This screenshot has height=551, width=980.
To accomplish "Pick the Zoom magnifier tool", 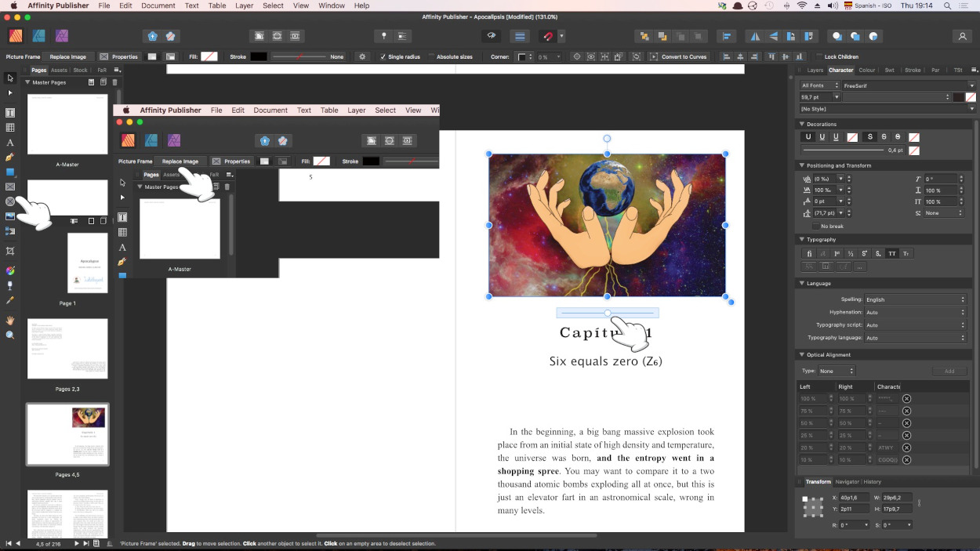I will click(x=10, y=335).
